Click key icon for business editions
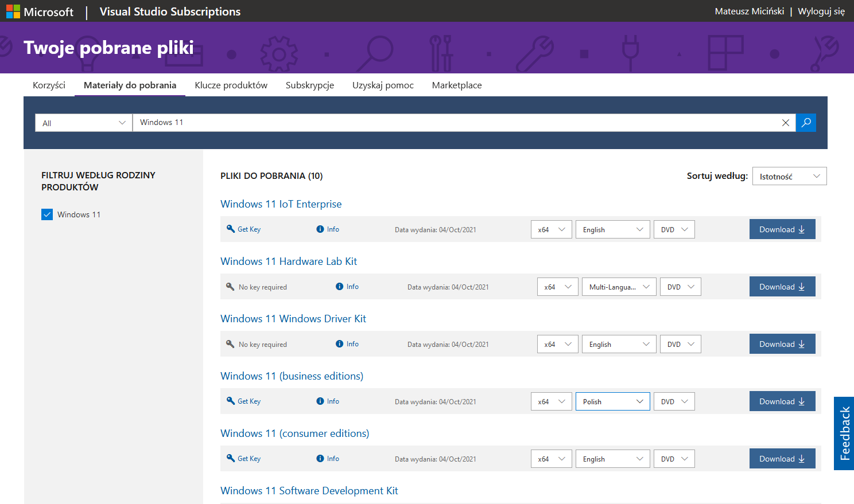The height and width of the screenshot is (504, 854). pos(231,401)
